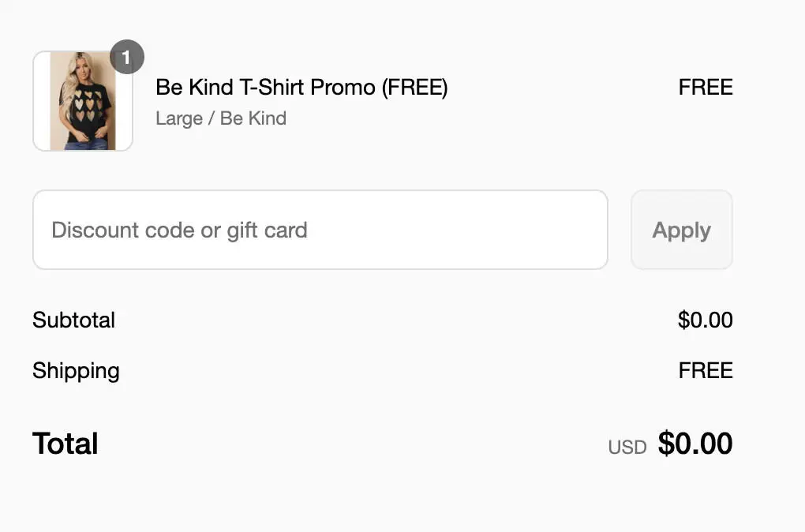Click the discount code entry box border
The image size is (805, 532).
pos(320,192)
